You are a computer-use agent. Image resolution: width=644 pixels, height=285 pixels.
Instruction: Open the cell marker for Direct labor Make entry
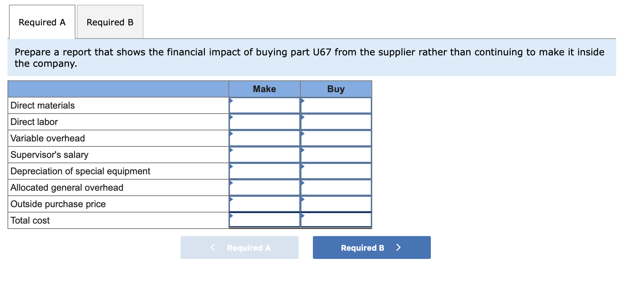pos(231,117)
